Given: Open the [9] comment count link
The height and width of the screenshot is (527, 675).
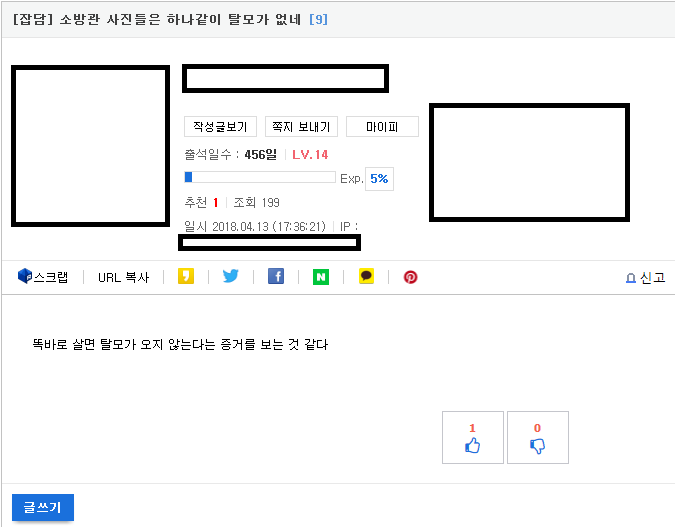Looking at the screenshot, I should coord(318,19).
